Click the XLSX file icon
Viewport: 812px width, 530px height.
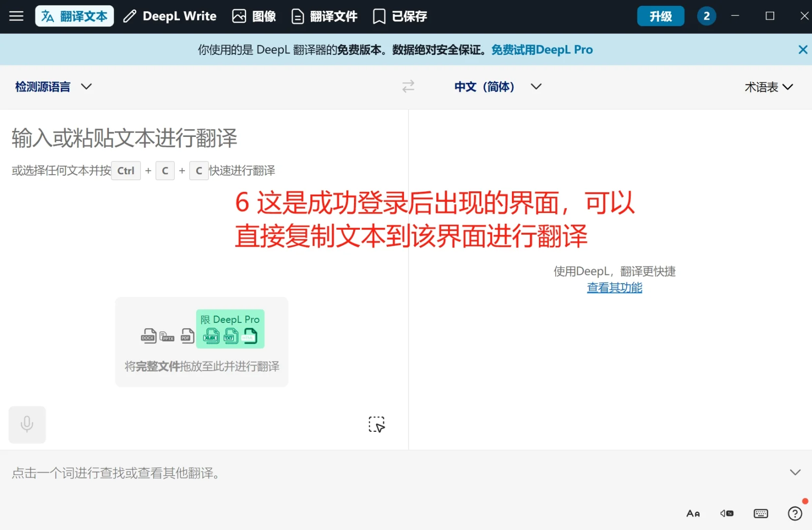(x=211, y=336)
